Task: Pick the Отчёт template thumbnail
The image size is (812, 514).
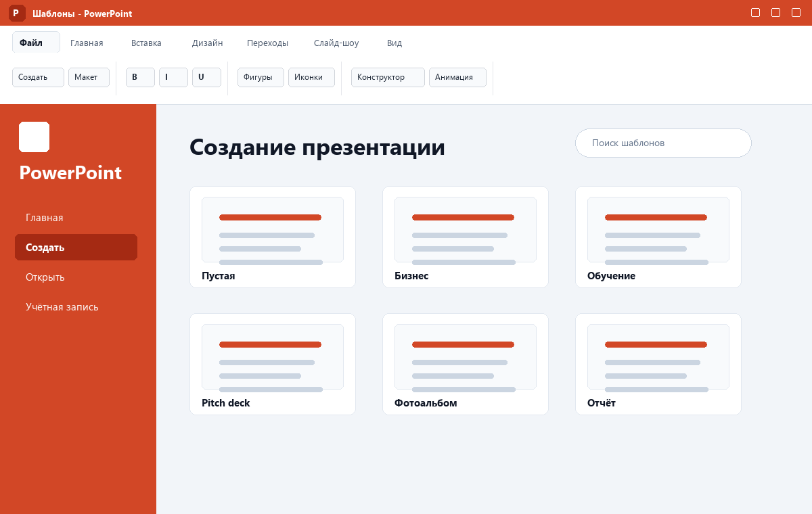Action: point(658,356)
